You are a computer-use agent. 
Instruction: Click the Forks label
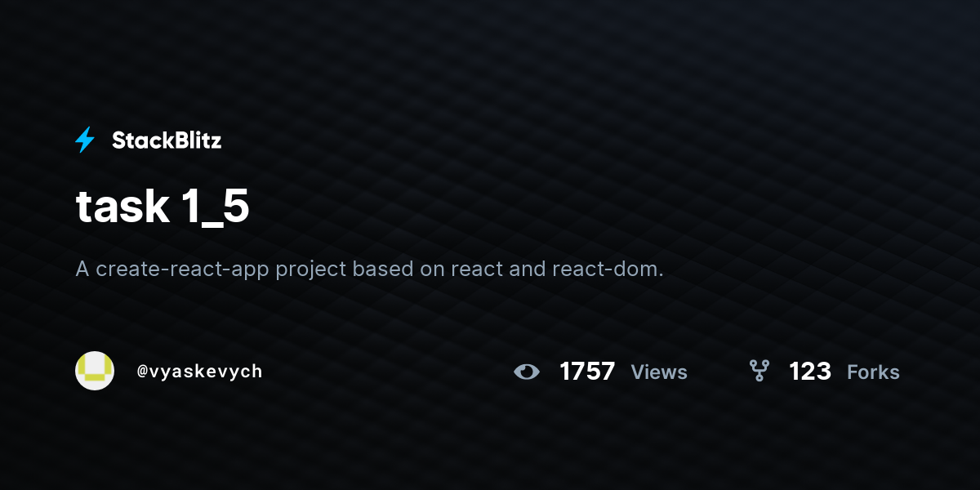[x=873, y=372]
